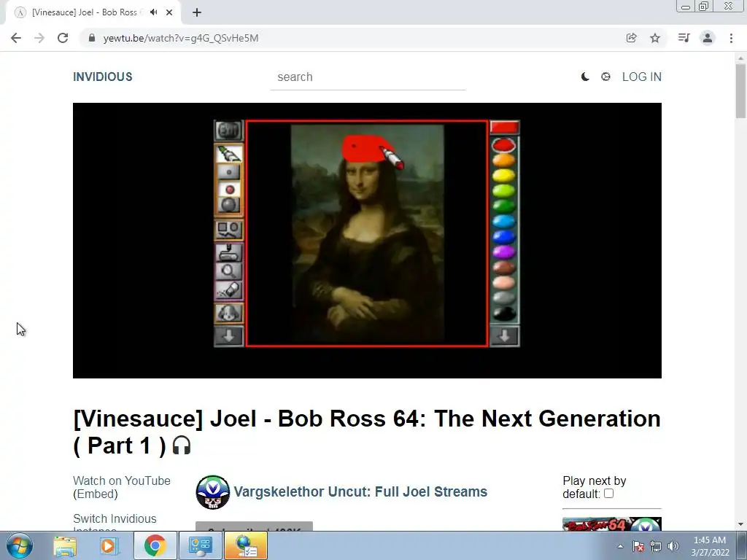747x560 pixels.
Task: Choose the medium red dot brush size
Action: tap(229, 190)
